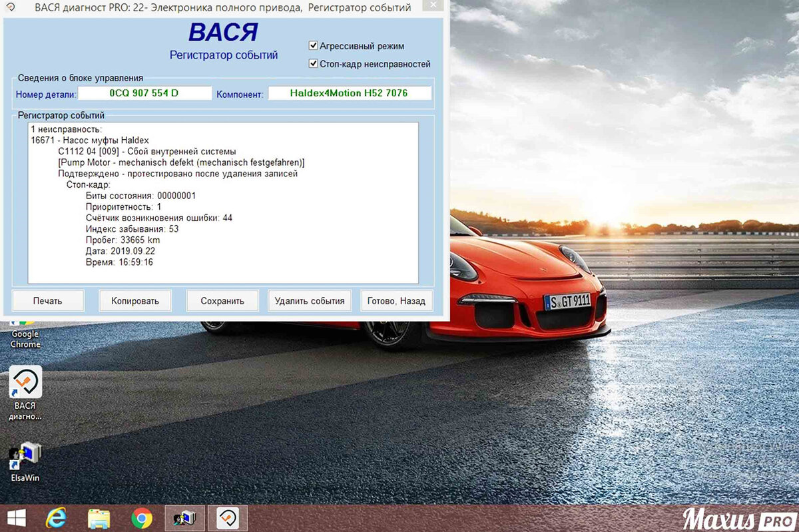Select the line '16671 - Насос муфты Haldex'
This screenshot has height=532, width=799.
(91, 140)
